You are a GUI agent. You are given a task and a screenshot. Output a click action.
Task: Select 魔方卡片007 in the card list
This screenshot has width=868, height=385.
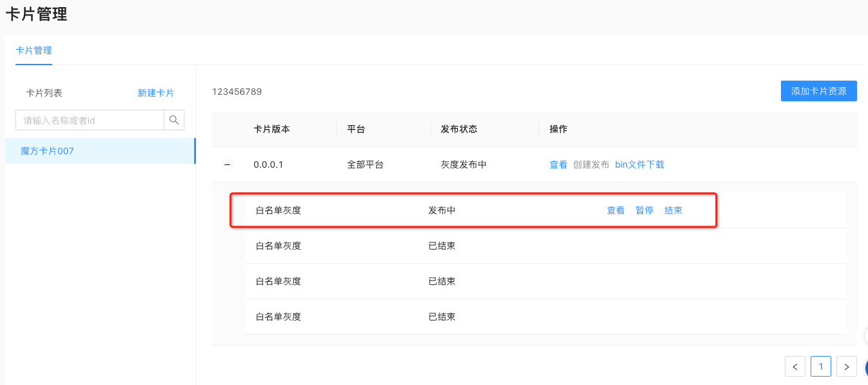click(x=100, y=151)
